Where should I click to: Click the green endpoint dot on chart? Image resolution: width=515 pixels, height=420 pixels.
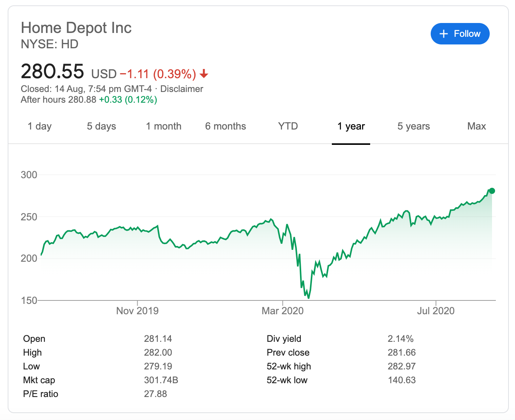[492, 191]
